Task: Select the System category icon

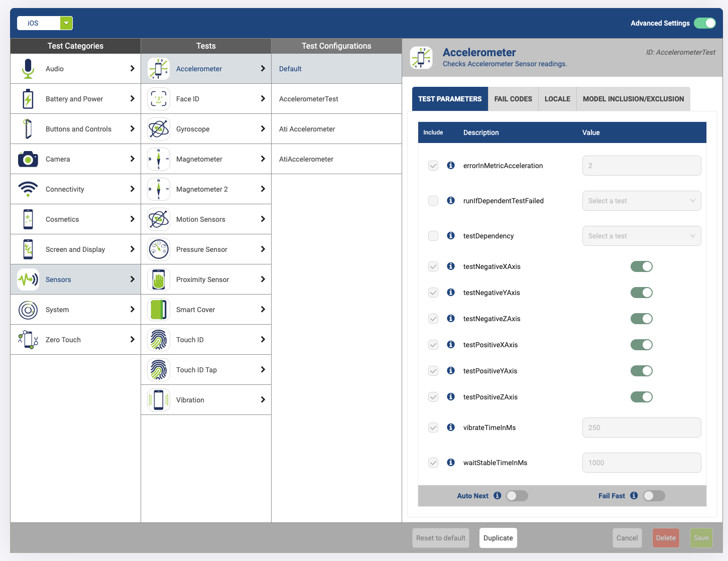Action: (28, 310)
